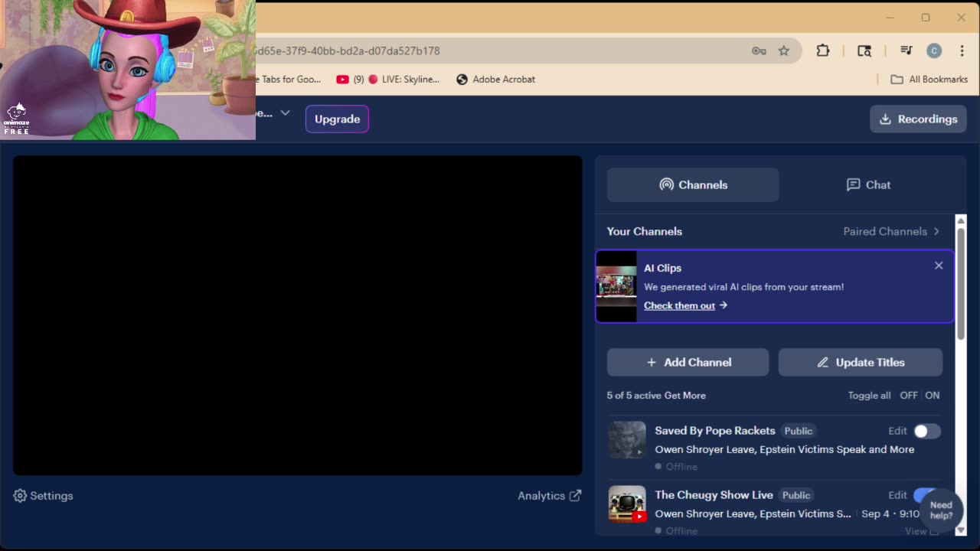Follow the Check them out link
This screenshot has width=980, height=551.
tap(685, 305)
